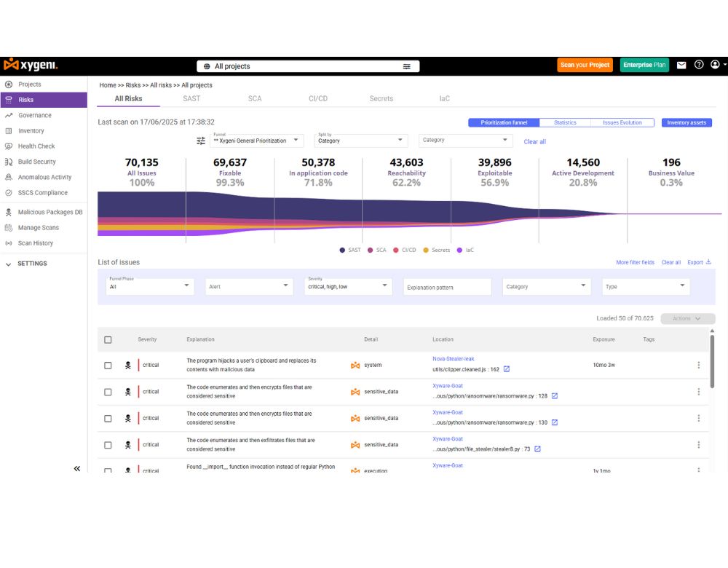This screenshot has height=568, width=728.
Task: Click the SAST legend color dot
Action: [342, 250]
